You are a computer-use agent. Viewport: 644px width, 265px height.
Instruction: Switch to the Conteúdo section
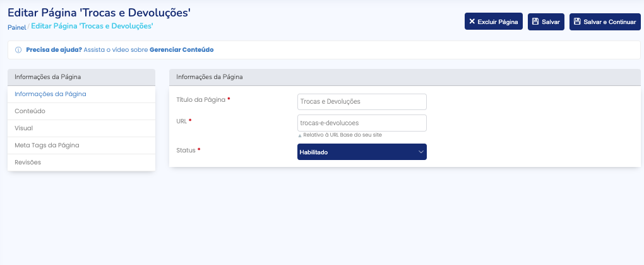[30, 111]
